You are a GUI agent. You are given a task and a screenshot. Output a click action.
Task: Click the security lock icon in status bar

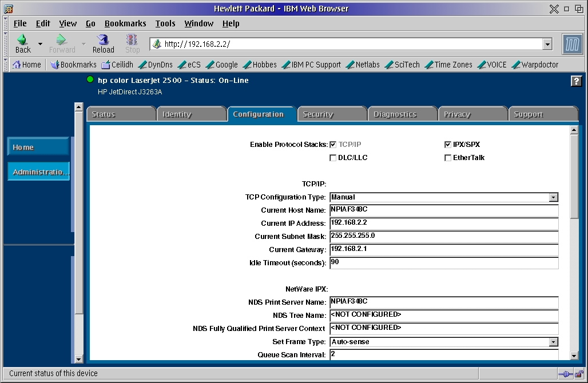pyautogui.click(x=579, y=374)
